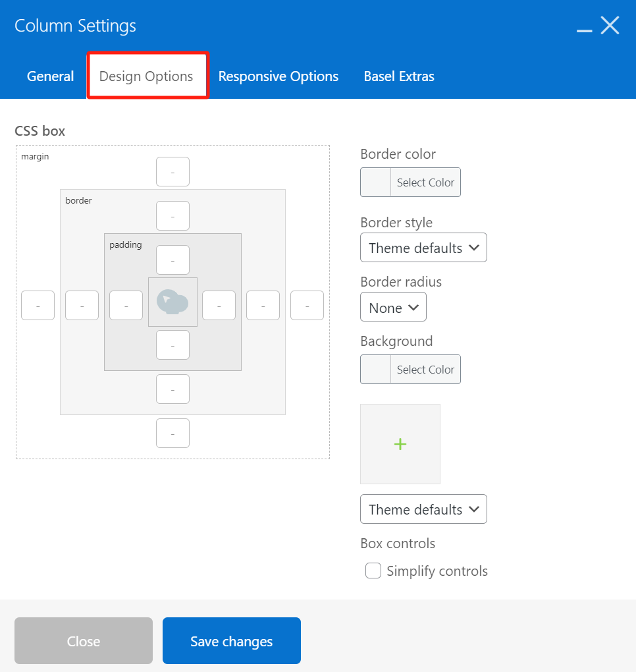
Task: Expand the Border radius dropdown
Action: tap(393, 307)
